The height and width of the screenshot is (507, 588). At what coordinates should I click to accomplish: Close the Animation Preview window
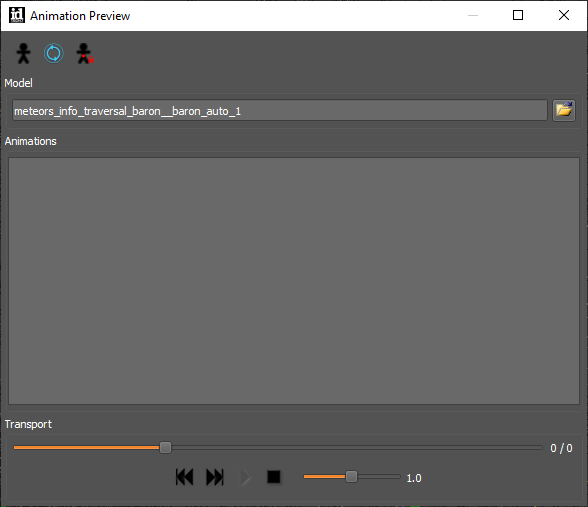pyautogui.click(x=564, y=15)
